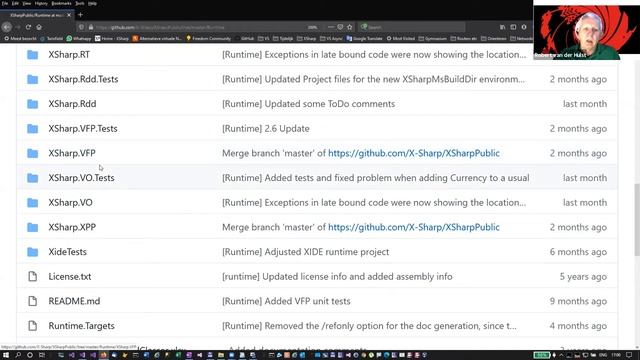
Task: Open the Google Translate bookmark
Action: [x=364, y=38]
